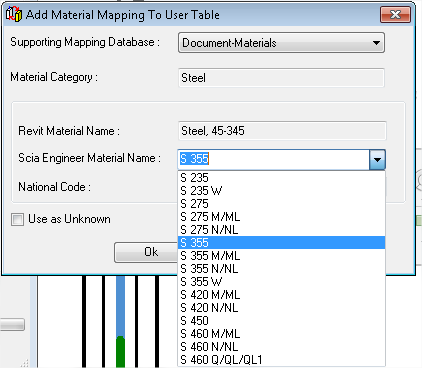Click the Revit Material Name field
This screenshot has width=422, height=368.
pyautogui.click(x=282, y=131)
